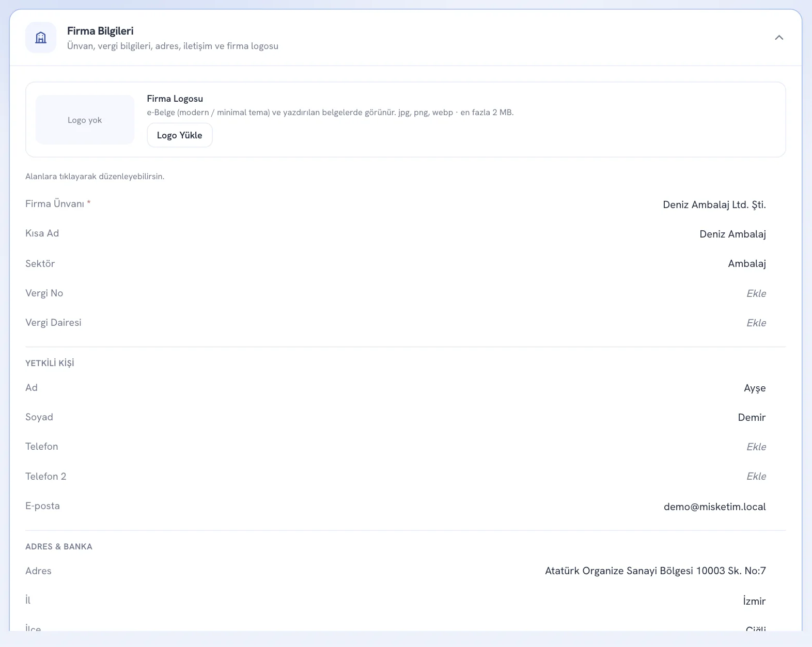Edit the Ad value 'Ayşe'

(755, 388)
